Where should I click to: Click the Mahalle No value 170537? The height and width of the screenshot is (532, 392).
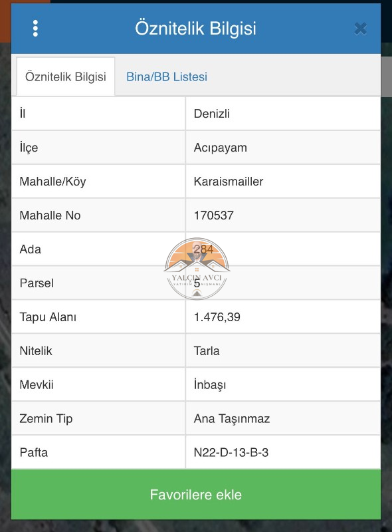click(214, 215)
